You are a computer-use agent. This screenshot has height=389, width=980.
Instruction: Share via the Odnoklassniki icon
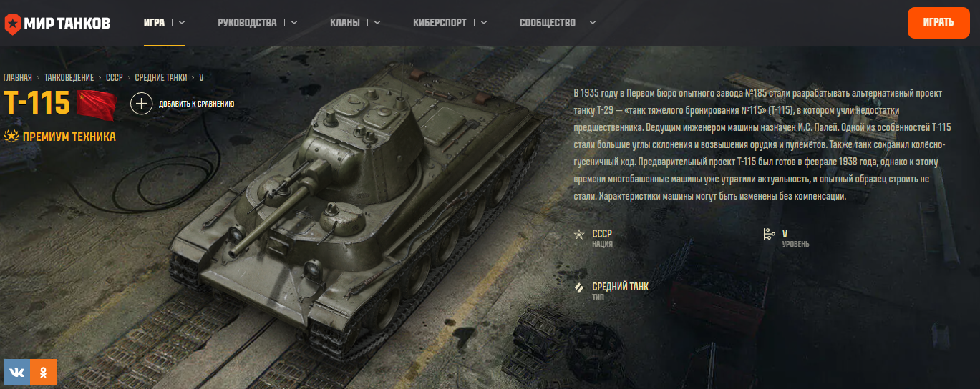pos(43,373)
